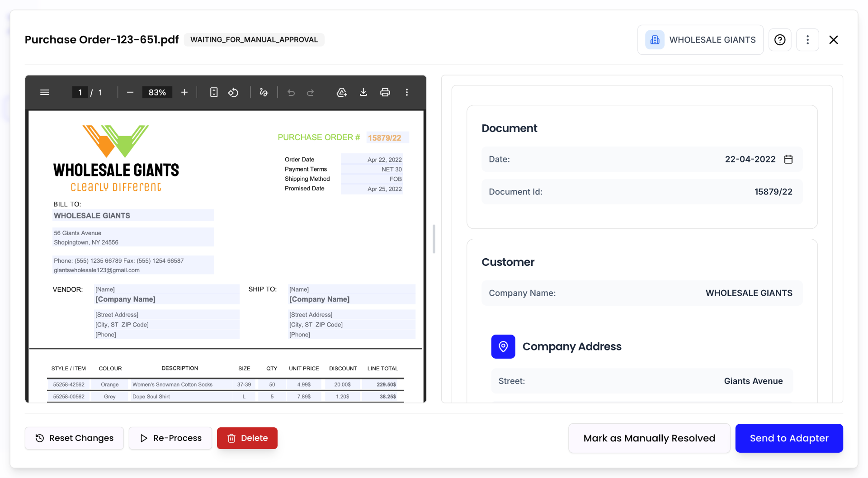Send the document to adapter

pyautogui.click(x=789, y=438)
